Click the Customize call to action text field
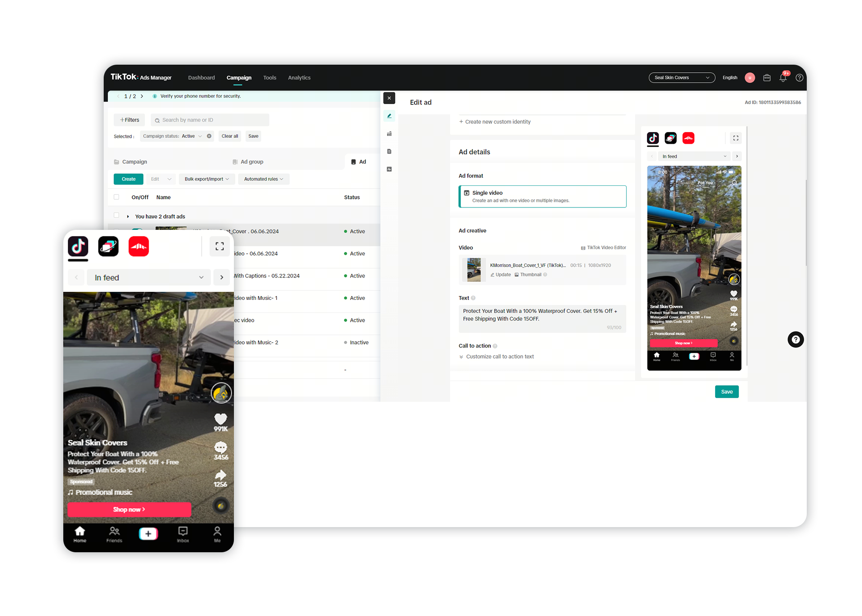This screenshot has height=616, width=862. click(x=500, y=355)
